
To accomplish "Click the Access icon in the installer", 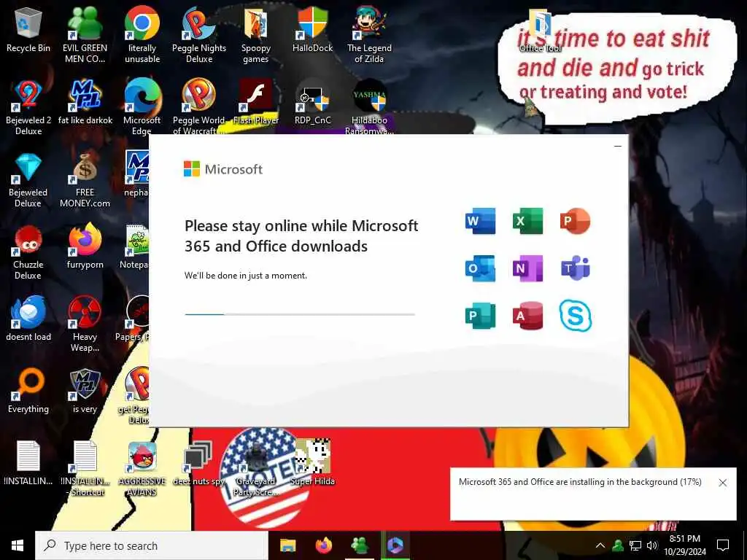I will [528, 315].
